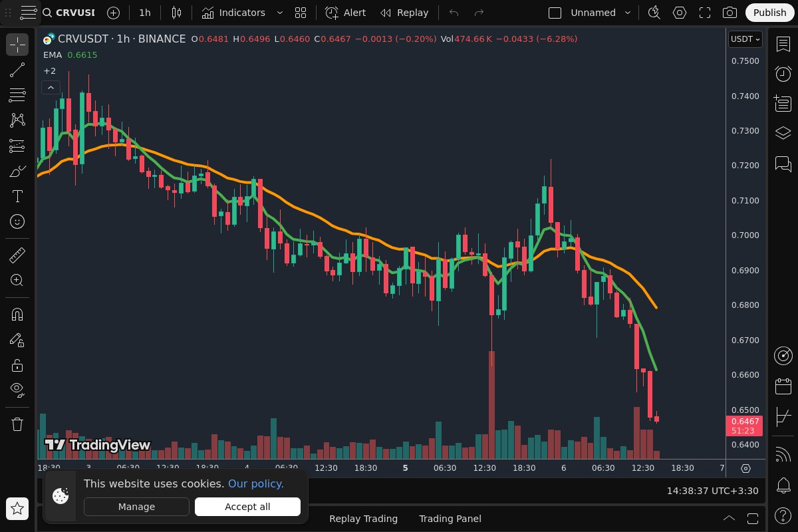Toggle the favorites drawing toolbar star
Viewport: 798px width, 532px height.
[x=17, y=509]
